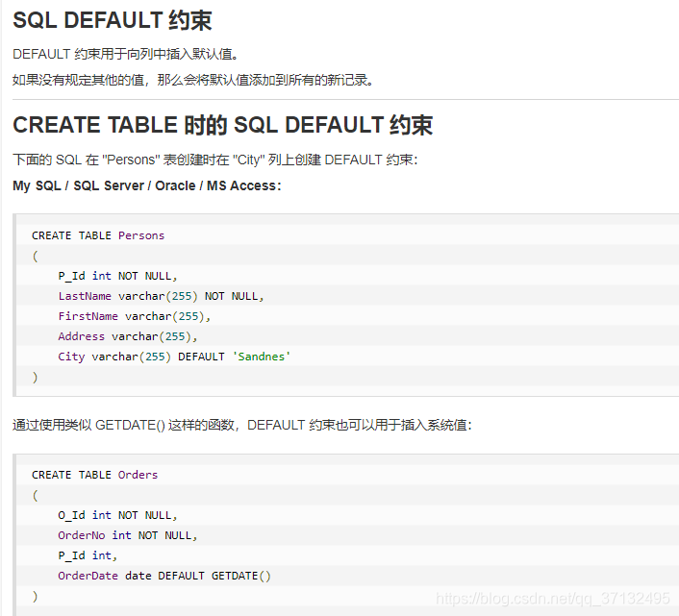The image size is (679, 616).
Task: Click the code line "CREATE TABLE Orders"
Action: (x=95, y=475)
